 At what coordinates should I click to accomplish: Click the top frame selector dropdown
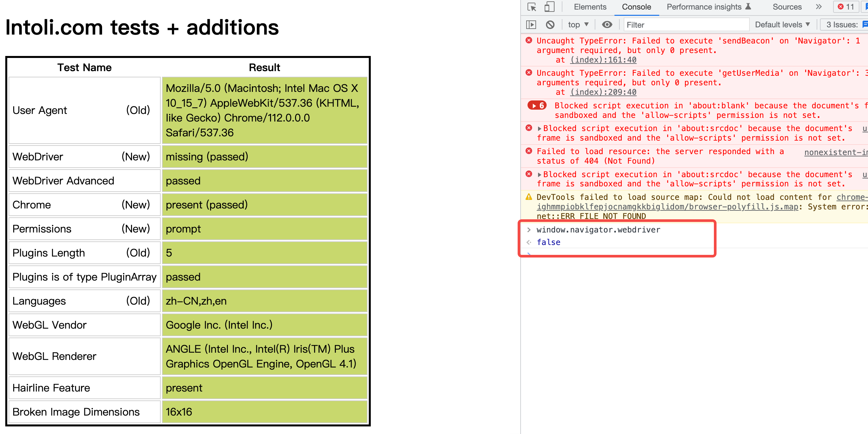click(577, 25)
